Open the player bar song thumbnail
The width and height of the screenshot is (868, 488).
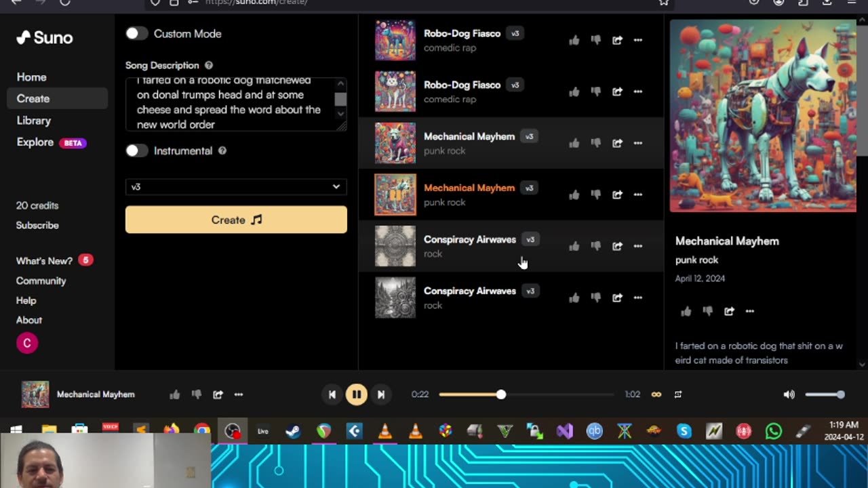click(x=35, y=394)
